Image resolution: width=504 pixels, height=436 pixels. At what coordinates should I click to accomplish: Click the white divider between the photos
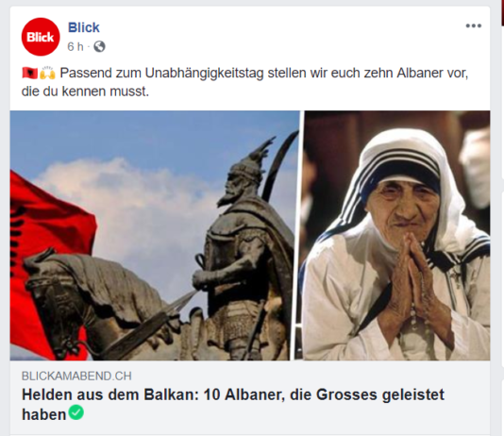coord(302,236)
